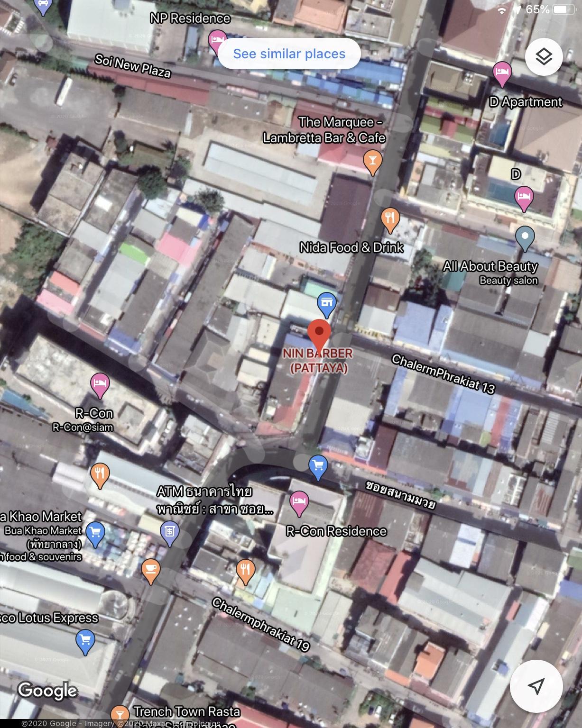Tap the current location arrow button
The height and width of the screenshot is (728, 582).
pyautogui.click(x=536, y=685)
